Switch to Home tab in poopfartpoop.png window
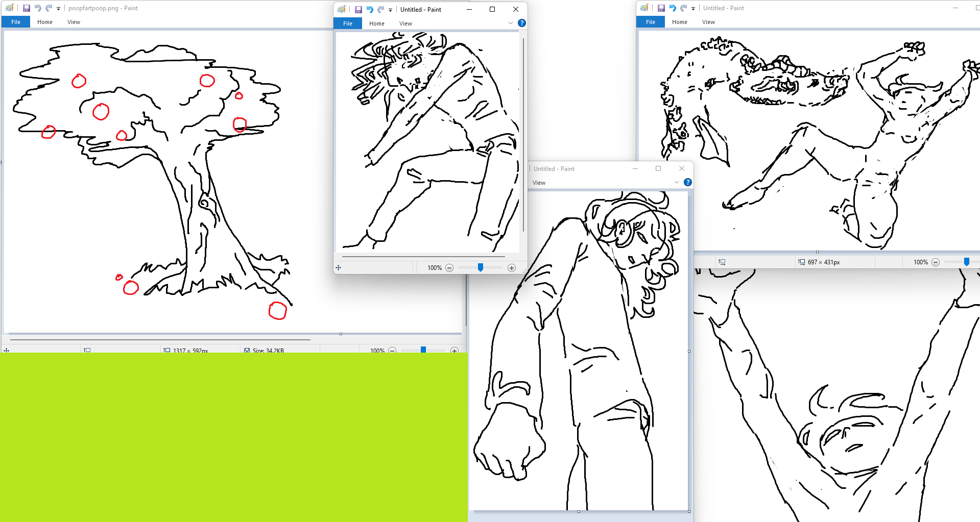Viewport: 980px width, 522px height. (45, 22)
